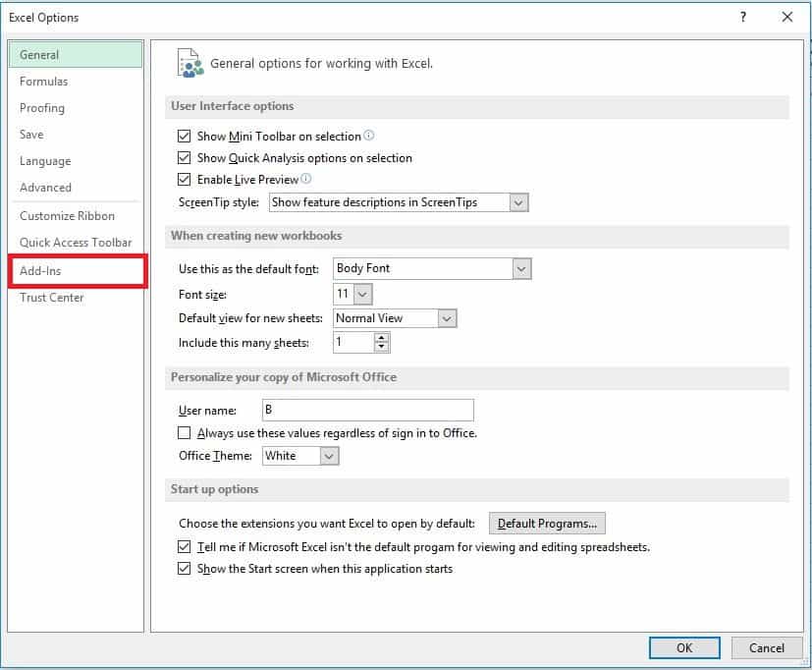Disable Show Quick Analysis options on selection
Image resolution: width=812 pixels, height=670 pixels.
186,157
